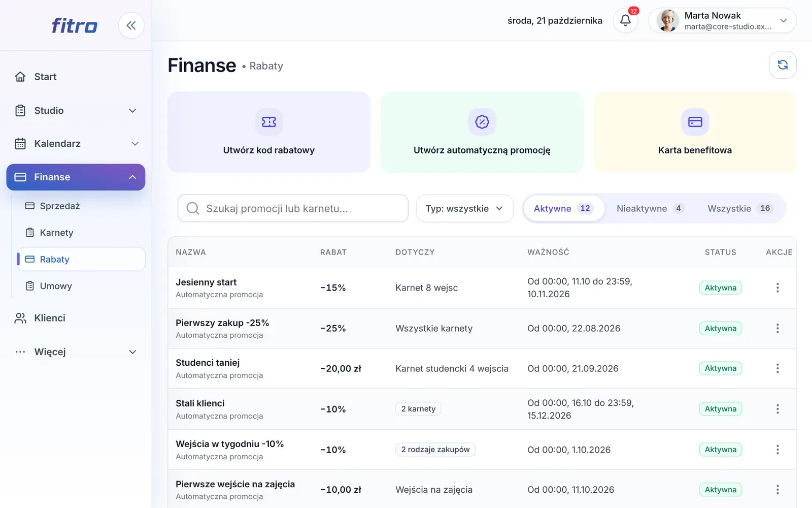The height and width of the screenshot is (508, 812).
Task: Switch to the Nieaktywne tab
Action: tap(651, 208)
